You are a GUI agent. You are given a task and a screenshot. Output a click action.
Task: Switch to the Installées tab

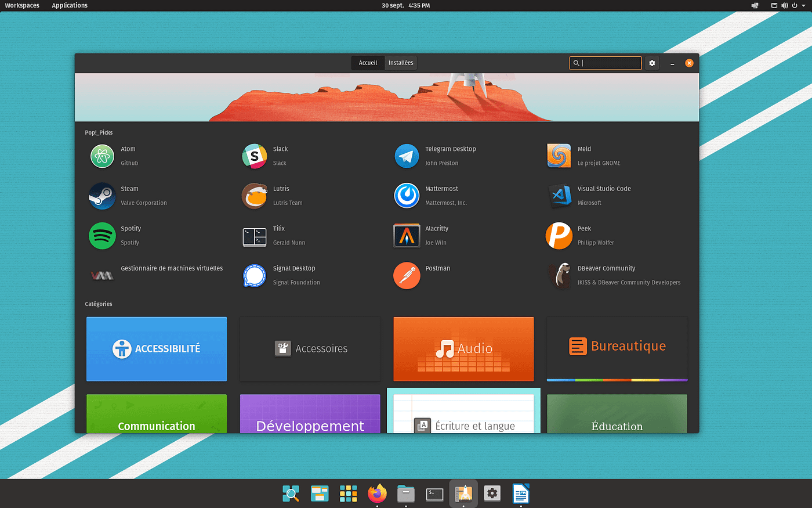click(401, 63)
